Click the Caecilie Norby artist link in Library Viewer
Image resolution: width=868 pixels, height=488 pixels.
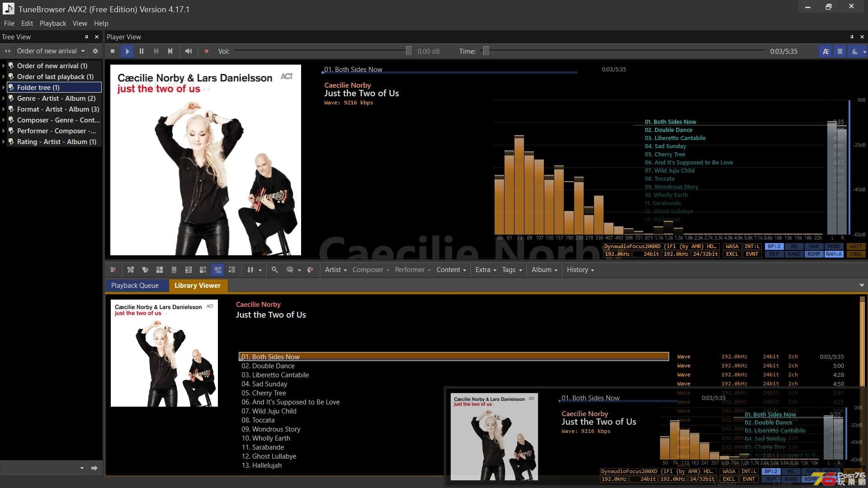click(258, 305)
